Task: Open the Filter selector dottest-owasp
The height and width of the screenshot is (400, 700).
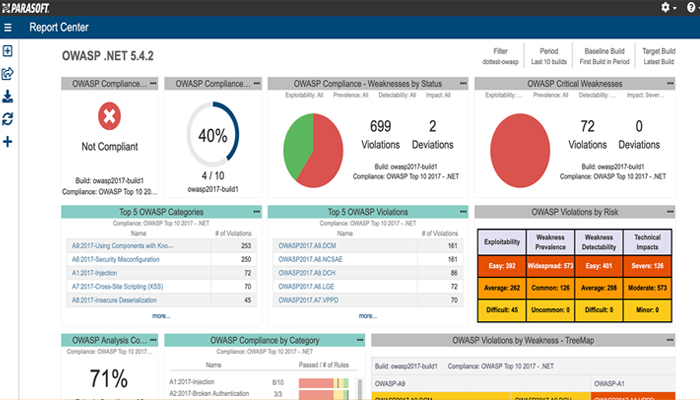Action: 500,56
